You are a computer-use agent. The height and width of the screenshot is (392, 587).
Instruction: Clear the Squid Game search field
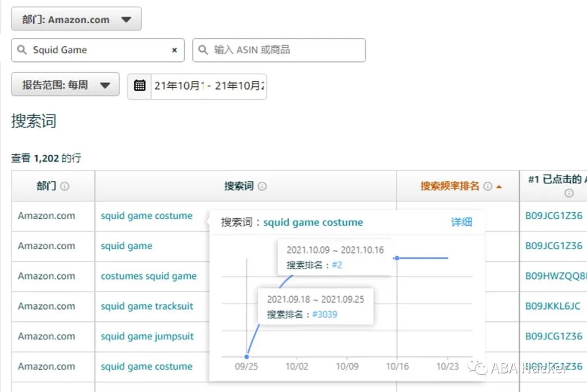[174, 50]
